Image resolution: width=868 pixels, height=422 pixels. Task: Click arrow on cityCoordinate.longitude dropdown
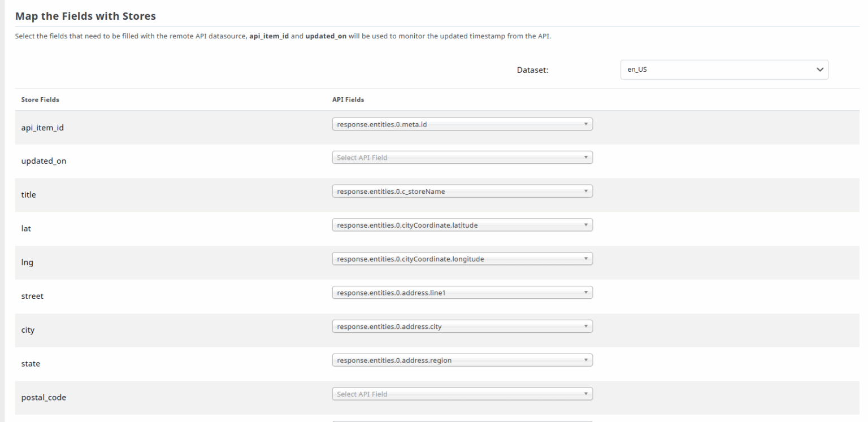tap(586, 259)
